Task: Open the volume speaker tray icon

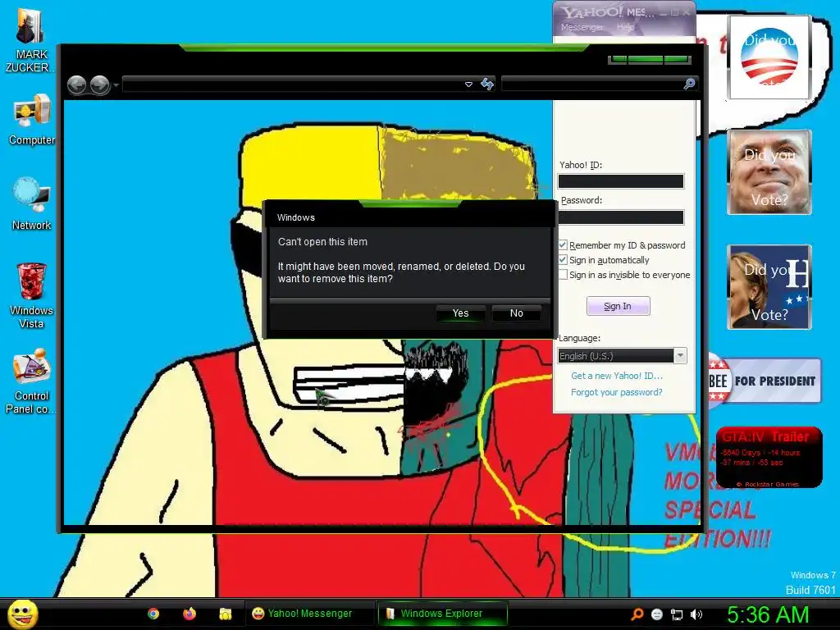Action: (696, 614)
